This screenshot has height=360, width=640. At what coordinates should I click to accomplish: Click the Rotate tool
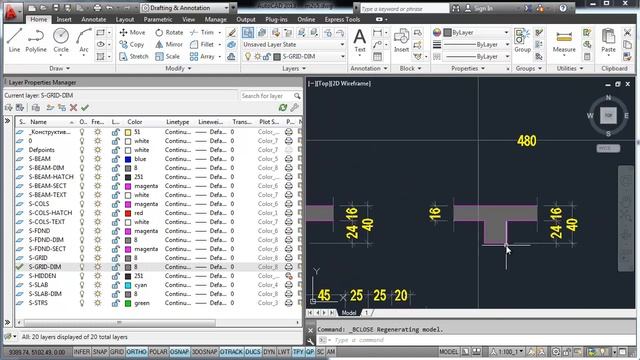click(x=169, y=32)
